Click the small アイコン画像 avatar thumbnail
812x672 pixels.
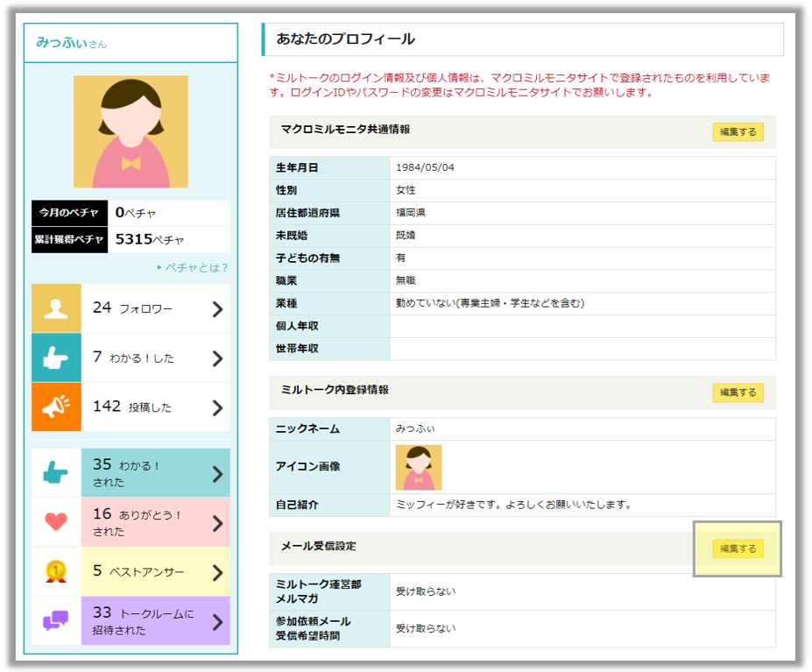coord(419,467)
